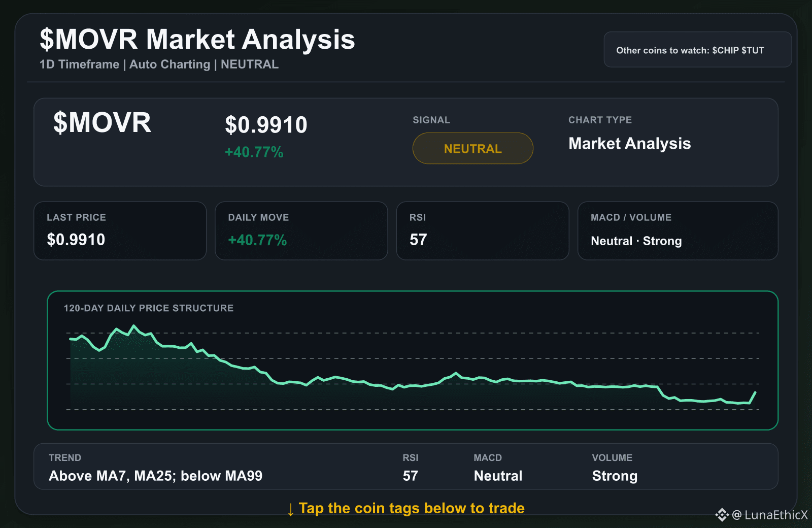This screenshot has width=812, height=528.
Task: Select the MACD / VOLUME card
Action: pyautogui.click(x=678, y=231)
